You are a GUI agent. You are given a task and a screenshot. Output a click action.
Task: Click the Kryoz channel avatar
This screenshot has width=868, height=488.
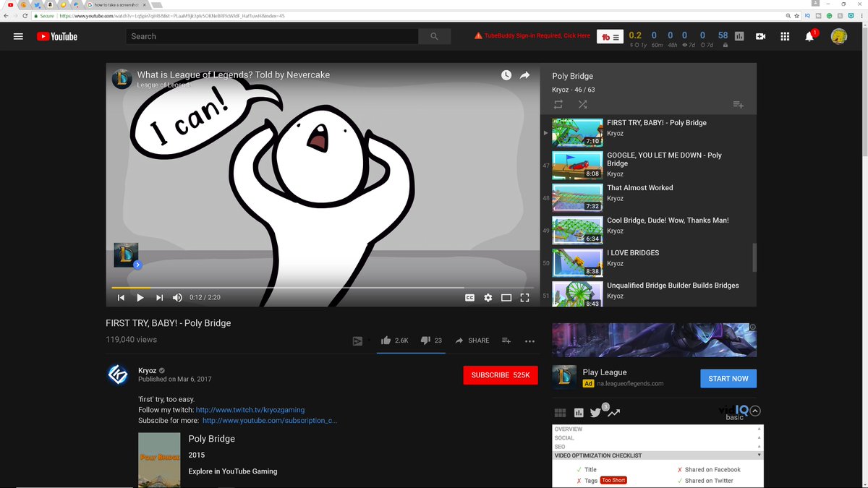click(x=118, y=374)
